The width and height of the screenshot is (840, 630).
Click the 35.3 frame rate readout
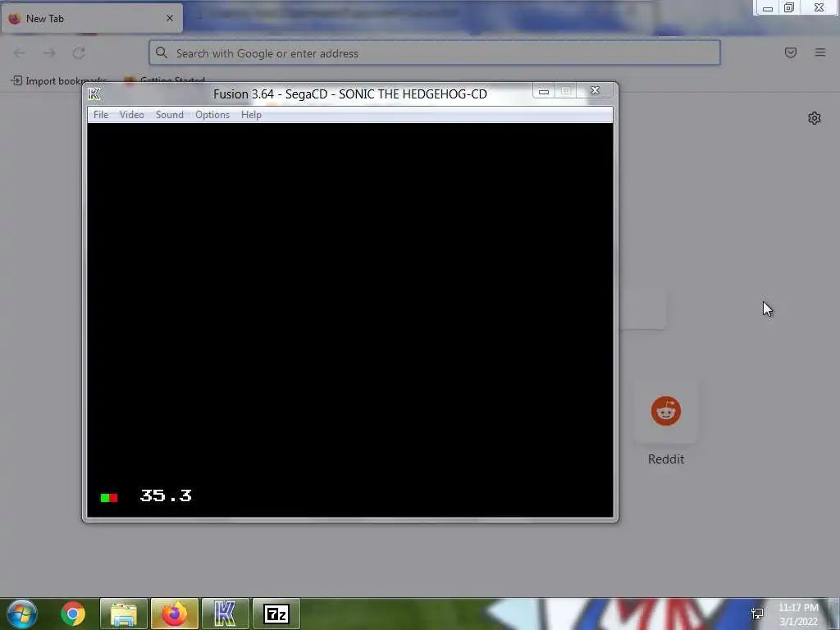(x=166, y=495)
